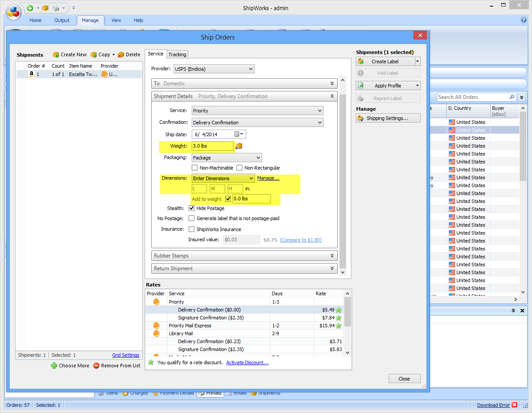Create New shipment above the shipments list

click(69, 54)
